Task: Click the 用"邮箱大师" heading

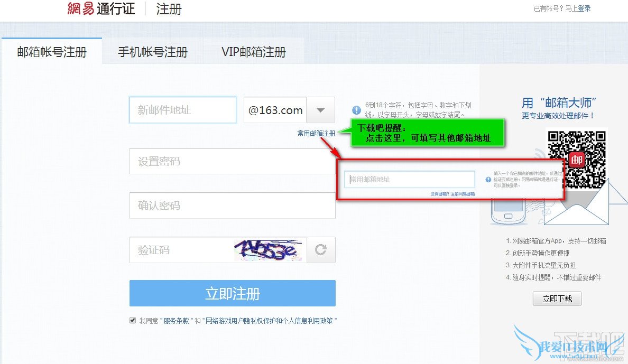Action: [x=559, y=103]
